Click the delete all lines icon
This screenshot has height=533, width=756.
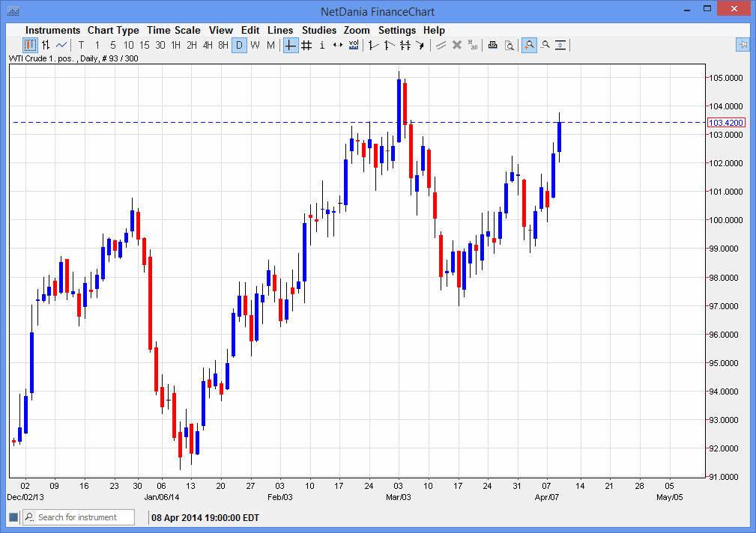(473, 45)
